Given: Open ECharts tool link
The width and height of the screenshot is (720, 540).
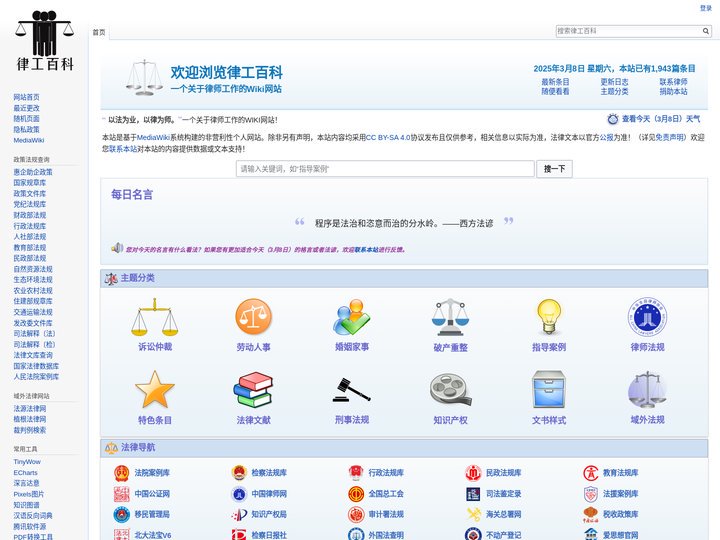Looking at the screenshot, I should [25, 472].
